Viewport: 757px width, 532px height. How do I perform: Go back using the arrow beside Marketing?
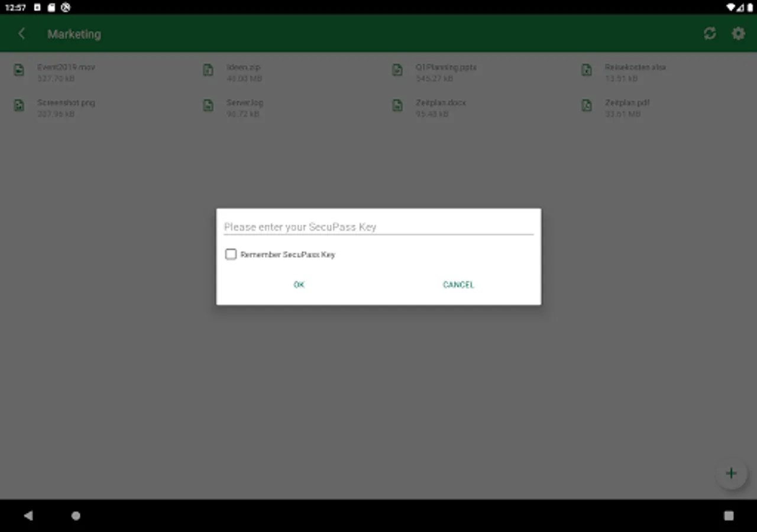click(22, 34)
